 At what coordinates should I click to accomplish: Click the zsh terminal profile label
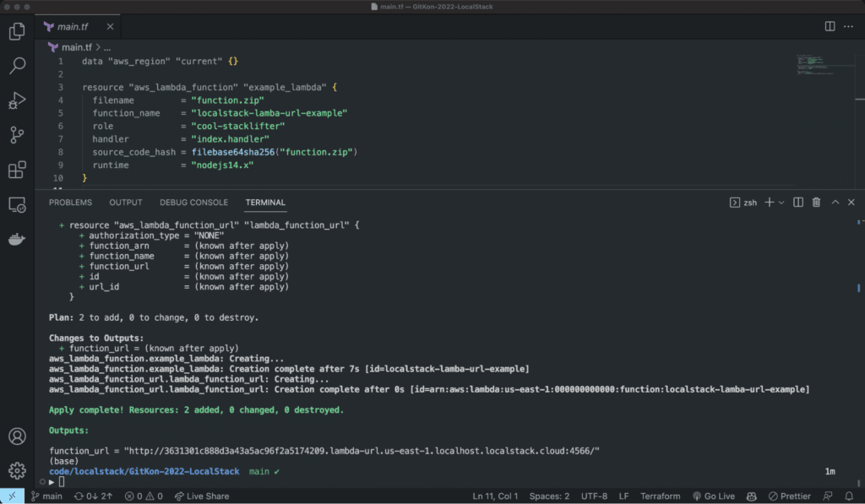(750, 203)
